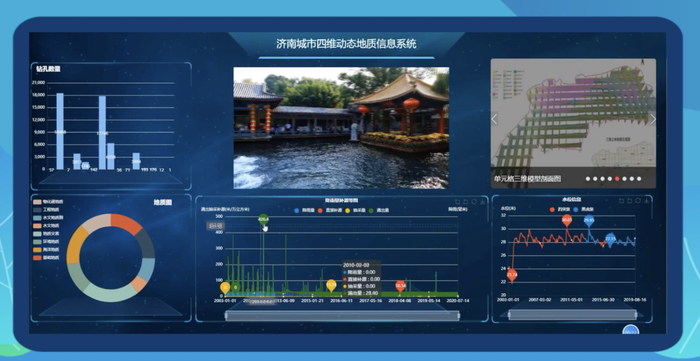The height and width of the screenshot is (361, 700).
Task: Click the tallest bar in the borehole count chart
Action: 60,131
